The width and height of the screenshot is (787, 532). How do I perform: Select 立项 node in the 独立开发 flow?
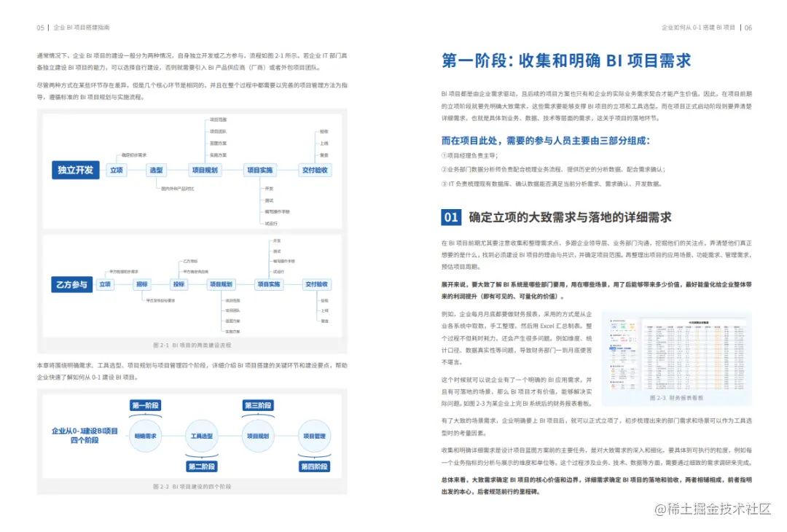click(x=117, y=170)
